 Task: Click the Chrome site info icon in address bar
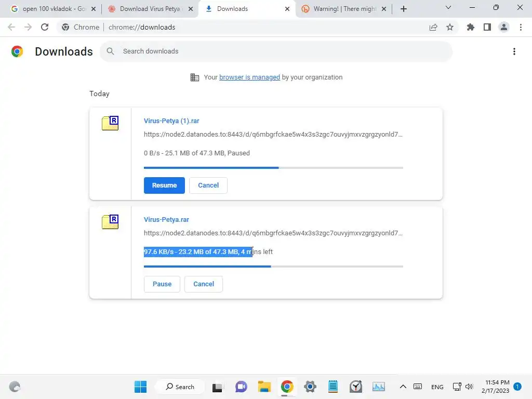[x=65, y=27]
